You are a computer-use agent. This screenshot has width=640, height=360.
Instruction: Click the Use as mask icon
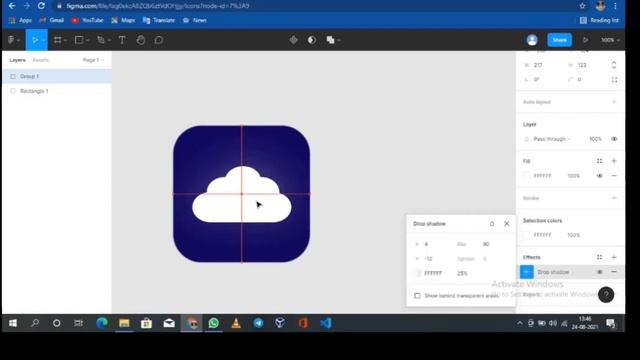tap(312, 40)
